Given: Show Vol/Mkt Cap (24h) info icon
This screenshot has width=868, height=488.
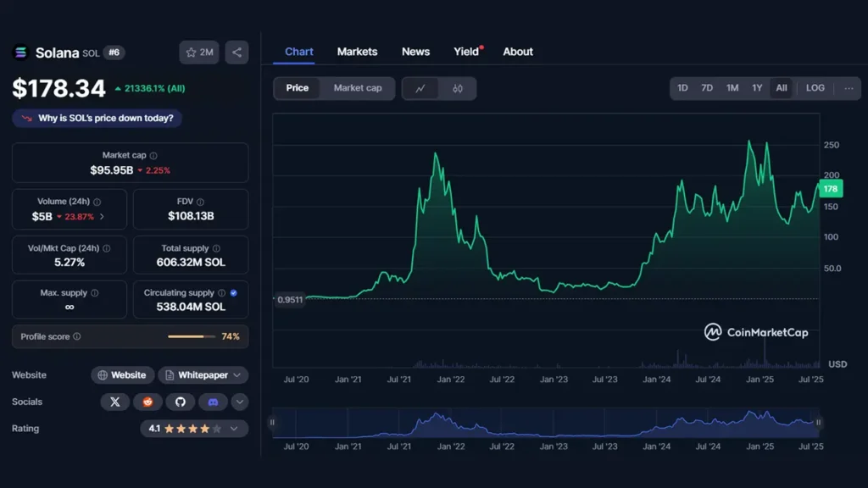Looking at the screenshot, I should (106, 248).
